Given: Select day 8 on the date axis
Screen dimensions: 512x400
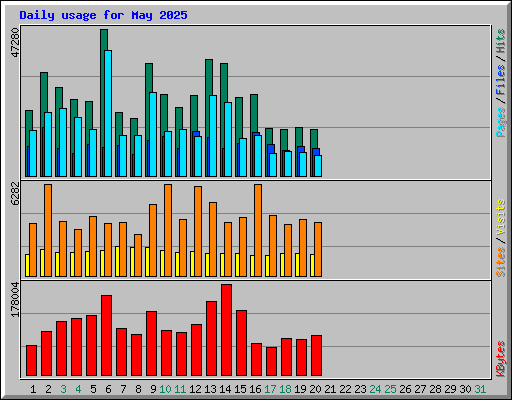Looking at the screenshot, I should tap(138, 389).
